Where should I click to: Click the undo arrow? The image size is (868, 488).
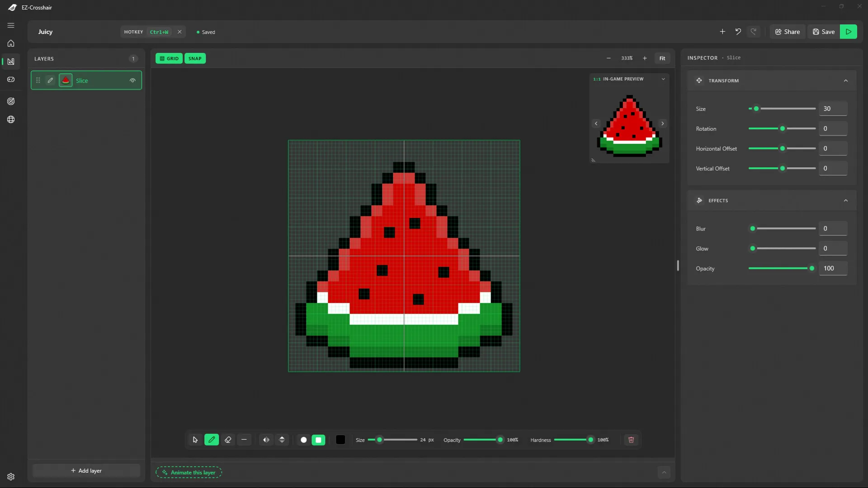pos(738,32)
